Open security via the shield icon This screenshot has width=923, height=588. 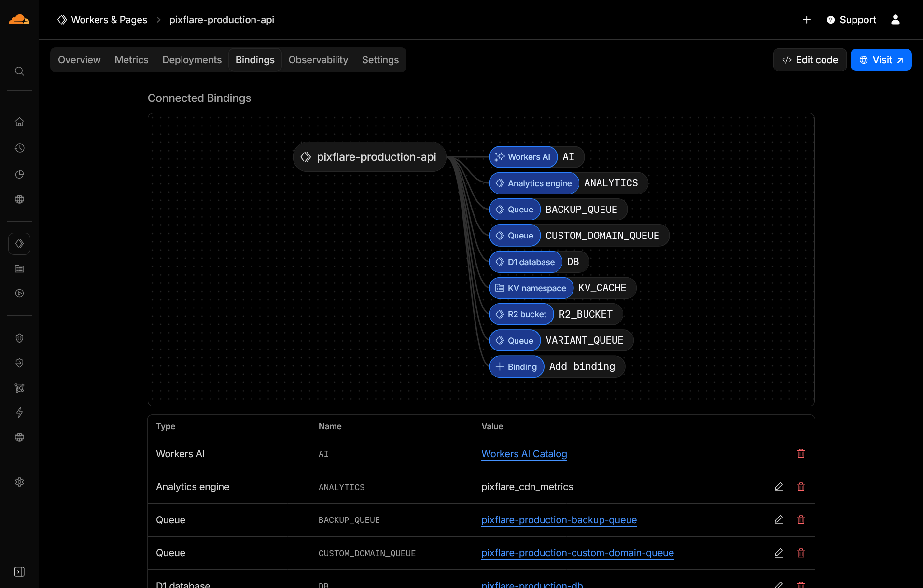point(19,338)
